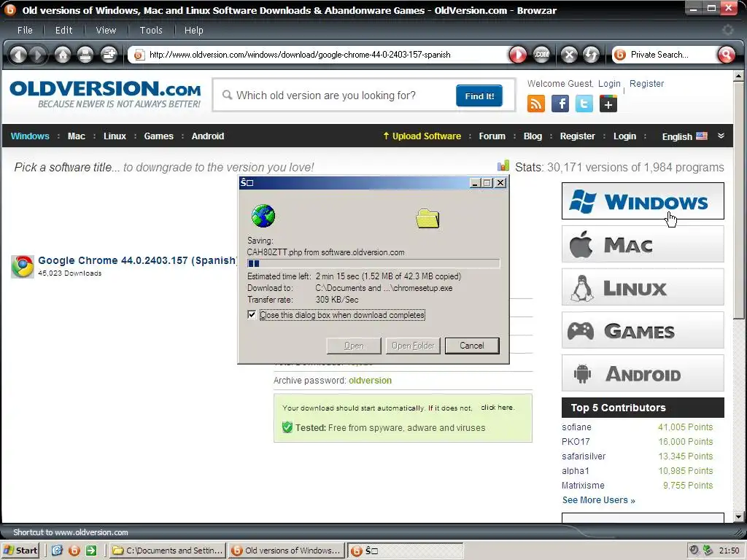
Task: Uncheck Close this dialog box when download completes
Action: point(252,315)
